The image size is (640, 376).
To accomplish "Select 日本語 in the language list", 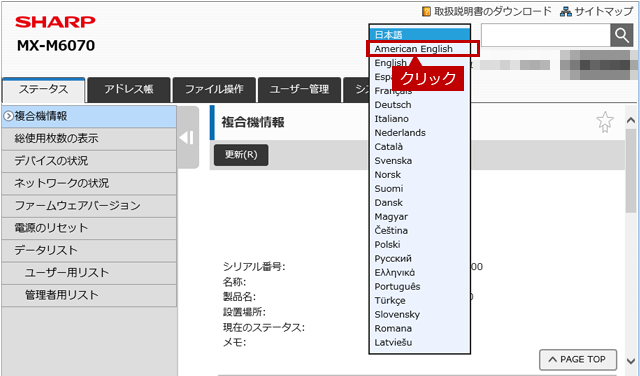I will coord(420,35).
